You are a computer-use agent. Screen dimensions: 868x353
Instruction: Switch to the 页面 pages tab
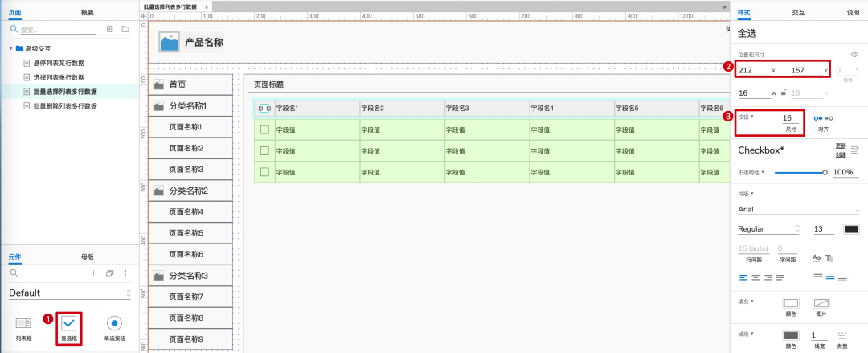pos(15,12)
